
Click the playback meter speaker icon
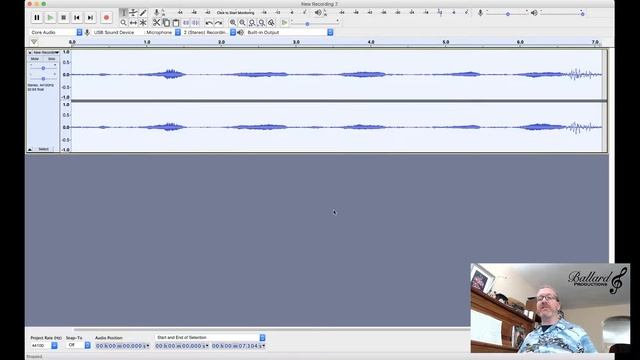click(318, 13)
